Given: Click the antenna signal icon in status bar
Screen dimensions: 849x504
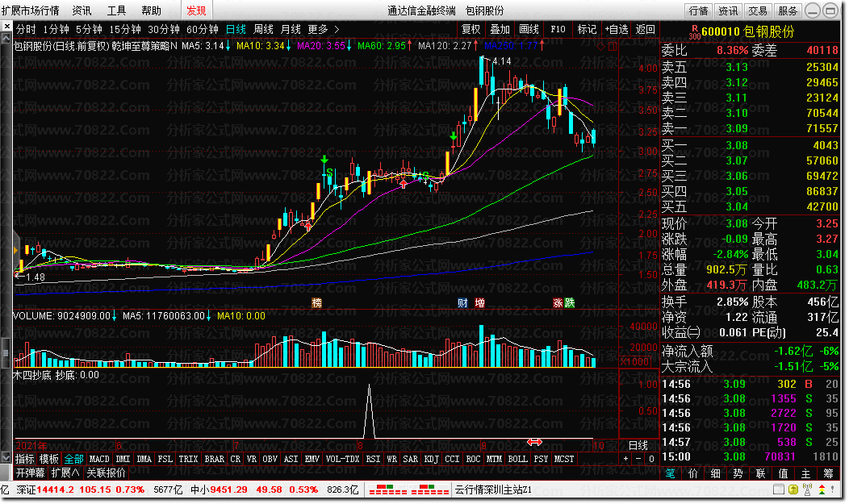Looking at the screenshot, I should click(x=807, y=489).
